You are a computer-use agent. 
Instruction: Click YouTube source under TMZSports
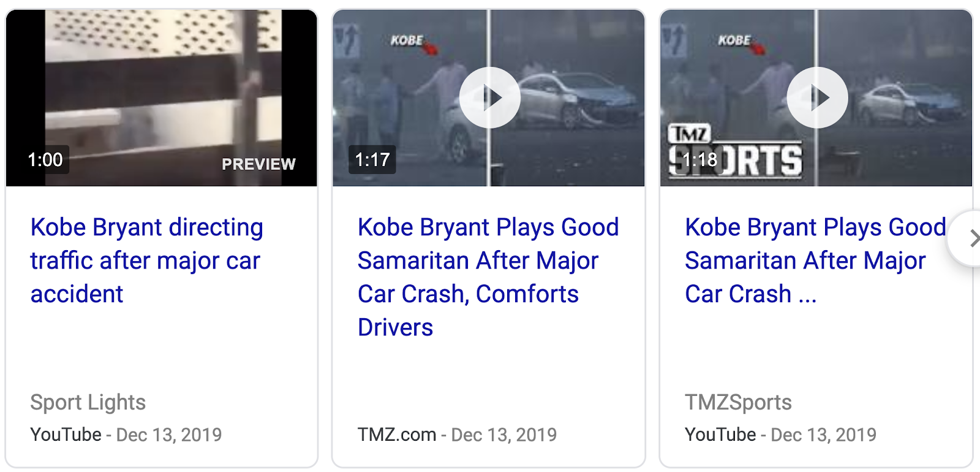coord(720,435)
